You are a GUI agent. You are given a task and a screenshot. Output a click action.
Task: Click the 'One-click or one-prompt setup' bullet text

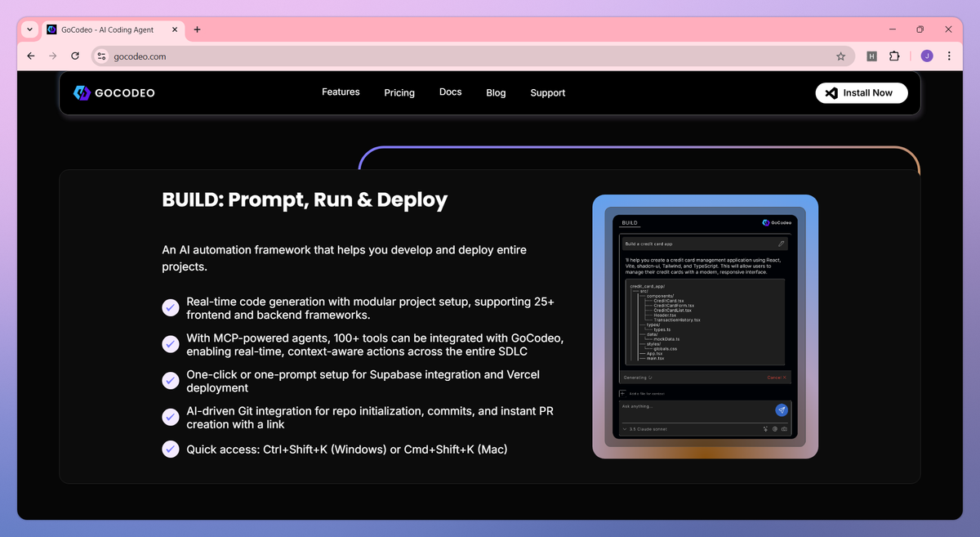click(363, 381)
